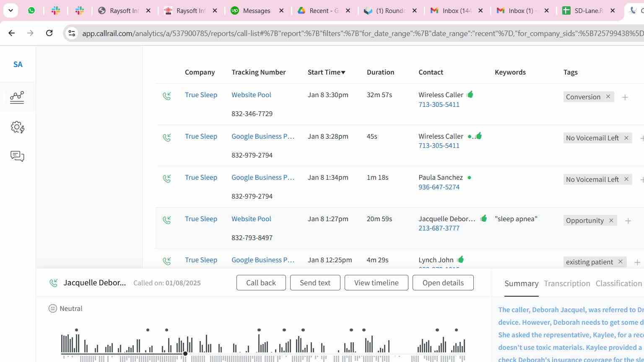The width and height of the screenshot is (644, 362).
Task: Go back in browser history
Action: tap(12, 33)
